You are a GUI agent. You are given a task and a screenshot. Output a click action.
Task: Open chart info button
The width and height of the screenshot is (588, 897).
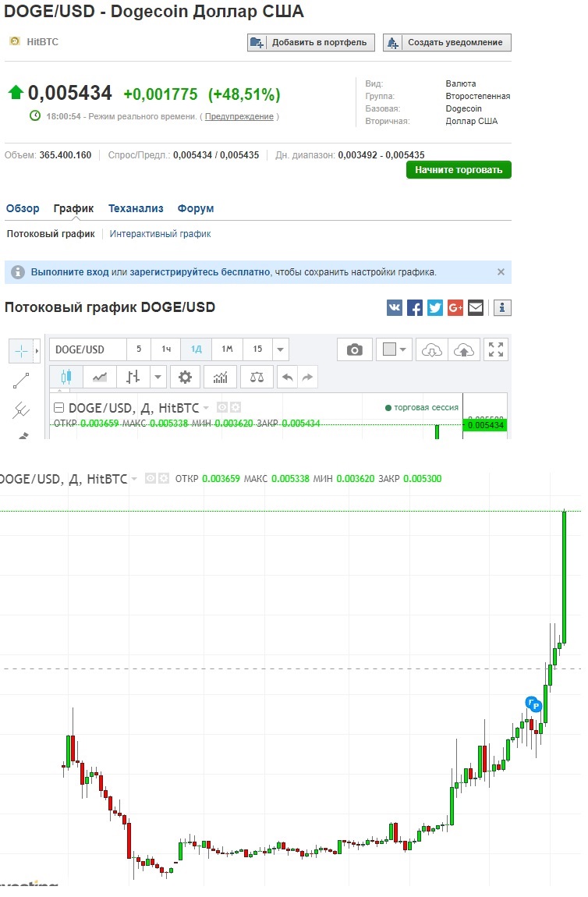click(x=502, y=308)
